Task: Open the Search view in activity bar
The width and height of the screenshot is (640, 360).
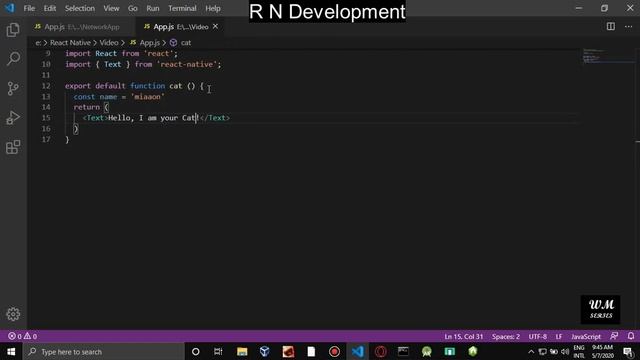Action: [x=13, y=59]
